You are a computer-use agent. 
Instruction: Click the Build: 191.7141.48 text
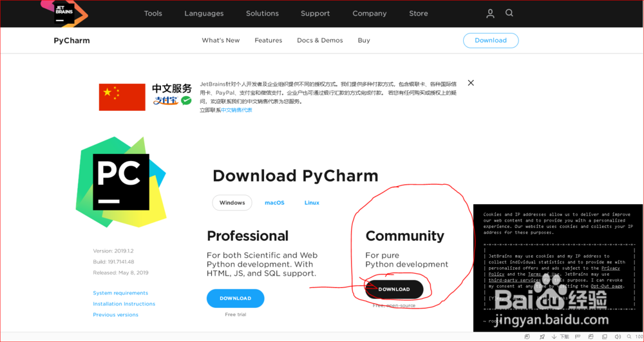pyautogui.click(x=113, y=261)
